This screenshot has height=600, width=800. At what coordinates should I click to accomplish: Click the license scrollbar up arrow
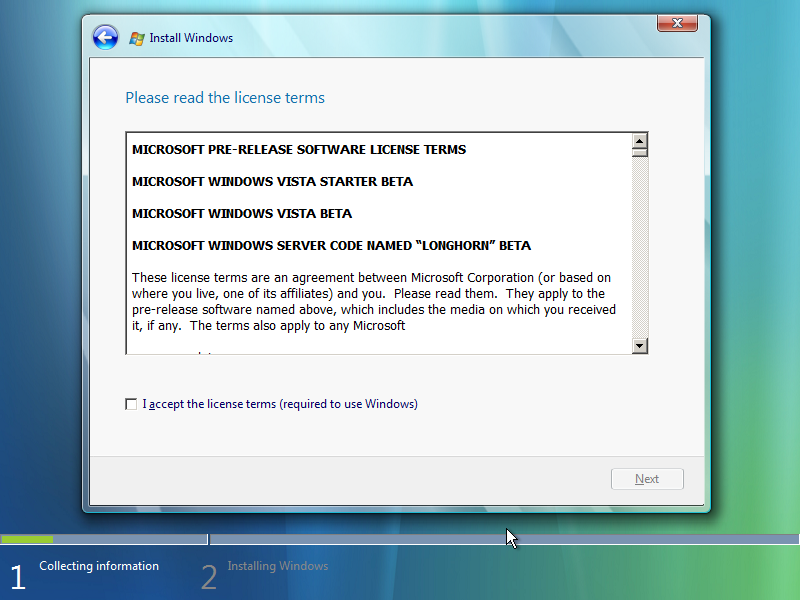coord(640,140)
